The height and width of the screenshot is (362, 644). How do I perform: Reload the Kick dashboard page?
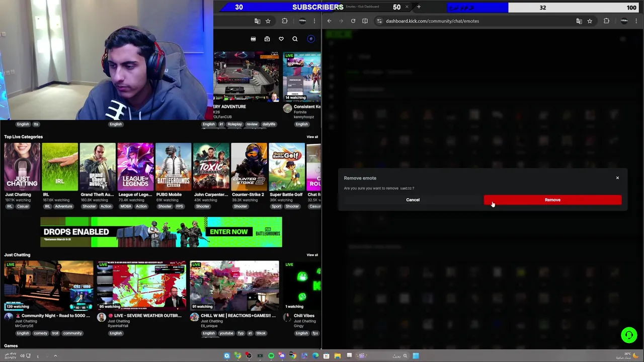(x=353, y=21)
